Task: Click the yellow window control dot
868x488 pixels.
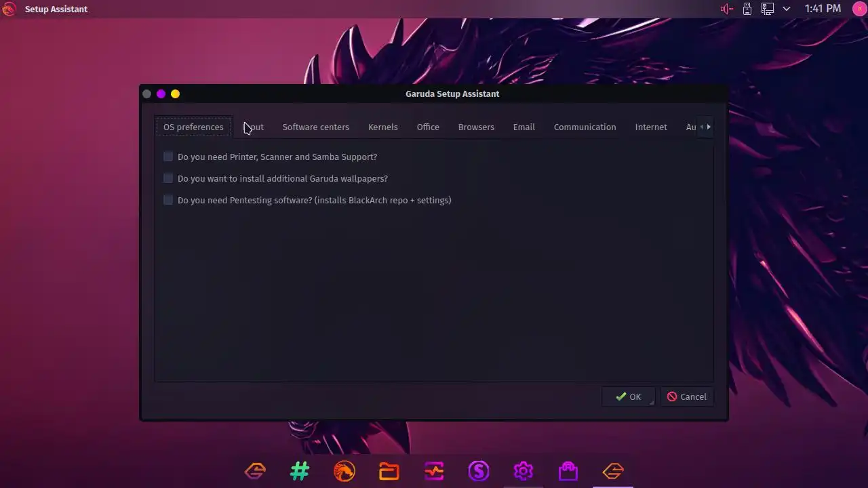Action: (x=175, y=94)
